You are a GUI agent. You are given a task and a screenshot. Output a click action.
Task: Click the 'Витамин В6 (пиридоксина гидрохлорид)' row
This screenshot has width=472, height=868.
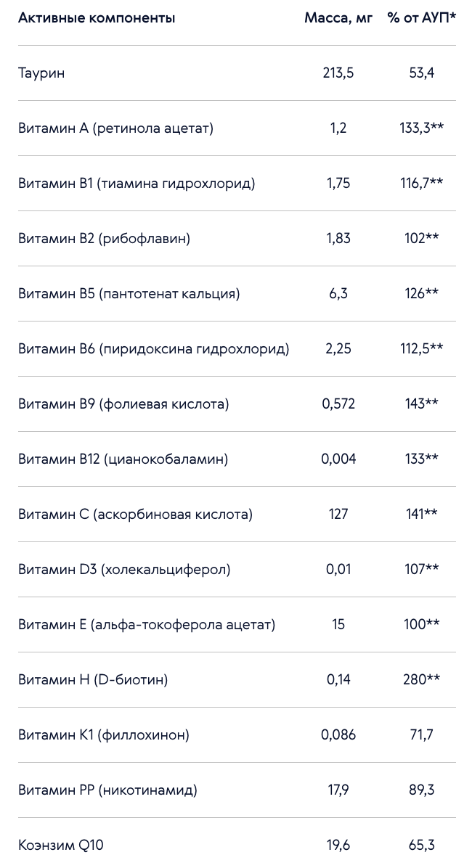[237, 349]
